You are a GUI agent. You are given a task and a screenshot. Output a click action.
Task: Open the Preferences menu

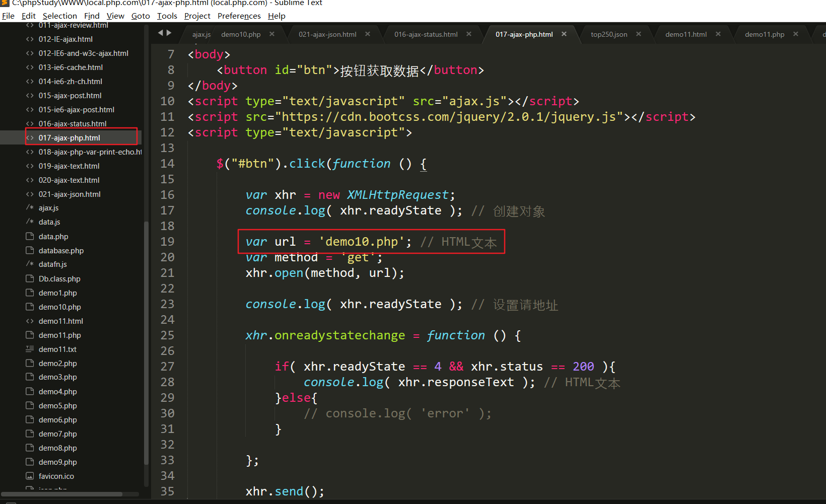[239, 16]
